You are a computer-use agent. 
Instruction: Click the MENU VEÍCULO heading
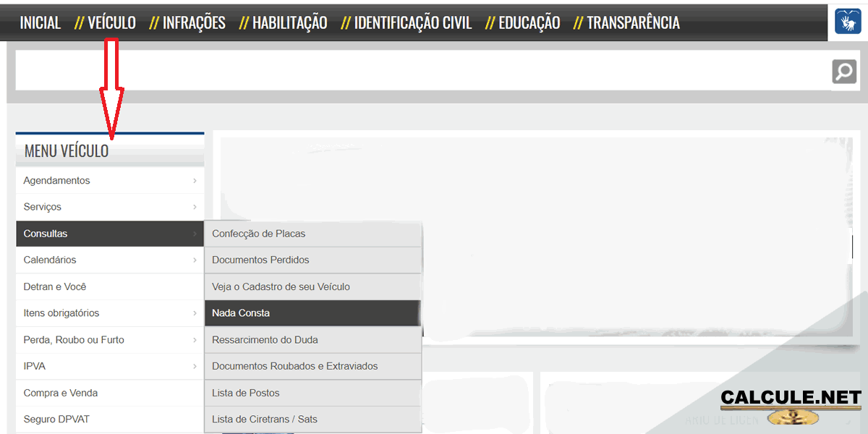pyautogui.click(x=67, y=151)
